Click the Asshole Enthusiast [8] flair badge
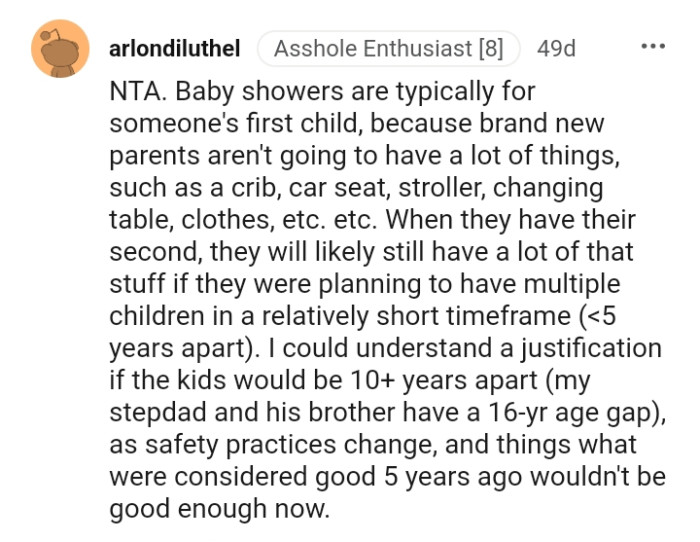The image size is (700, 542). coord(388,48)
